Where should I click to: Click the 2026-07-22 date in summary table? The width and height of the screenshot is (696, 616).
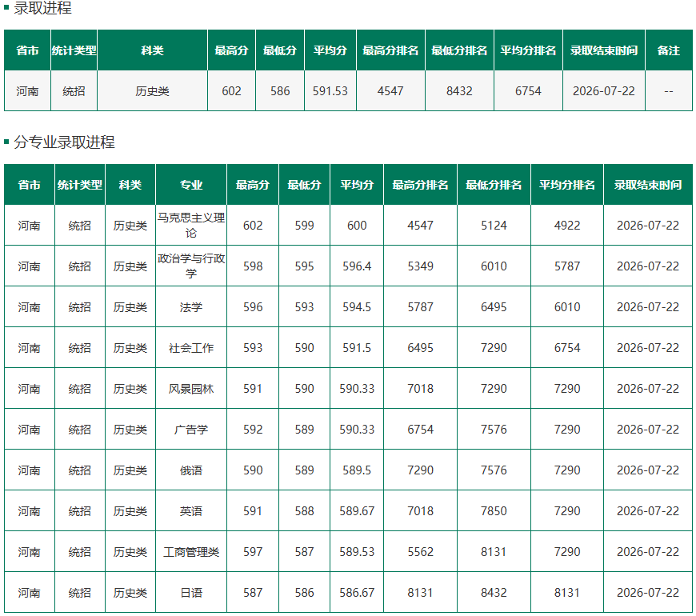point(604,91)
